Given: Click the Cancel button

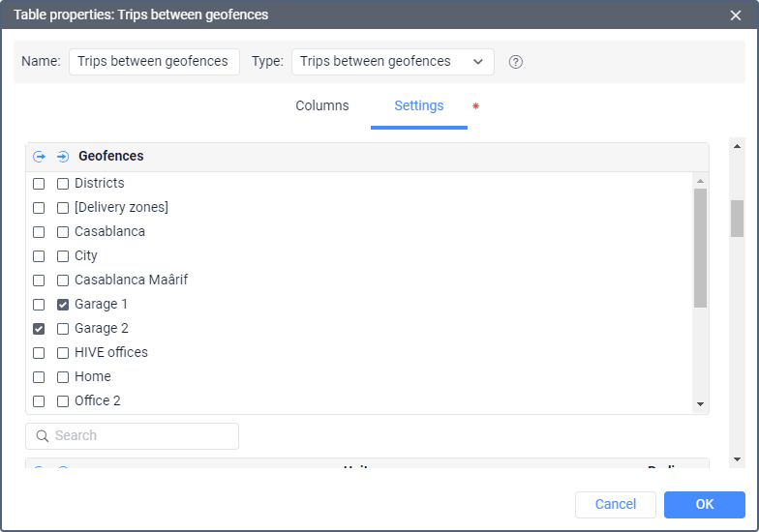Looking at the screenshot, I should click(x=615, y=505).
